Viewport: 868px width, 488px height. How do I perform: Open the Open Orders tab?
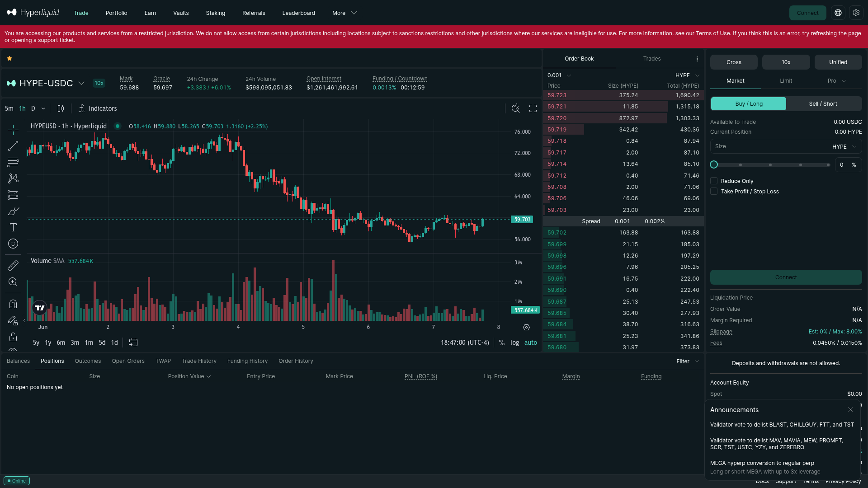128,361
